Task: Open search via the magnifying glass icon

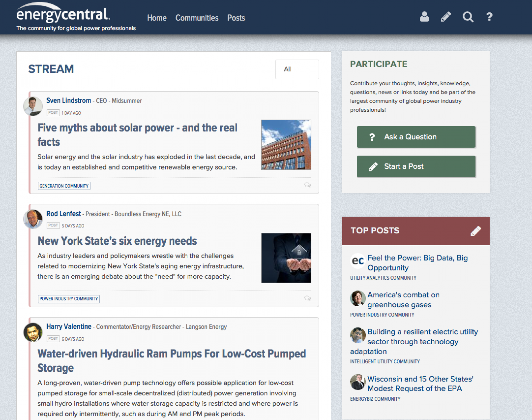Action: click(468, 17)
